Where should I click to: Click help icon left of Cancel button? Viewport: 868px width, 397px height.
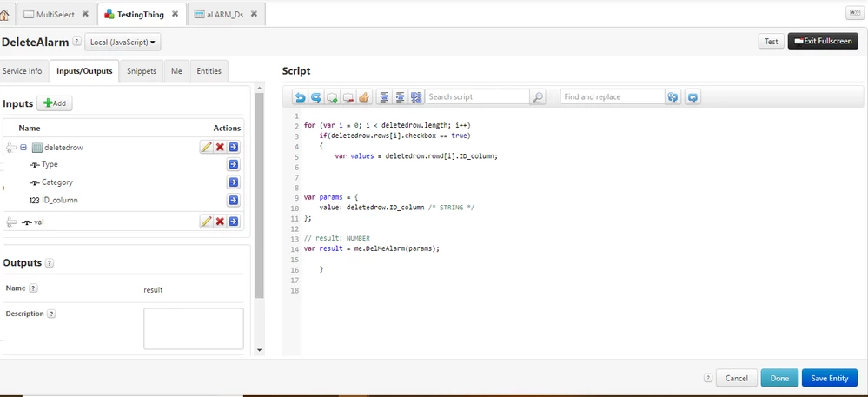tap(708, 378)
